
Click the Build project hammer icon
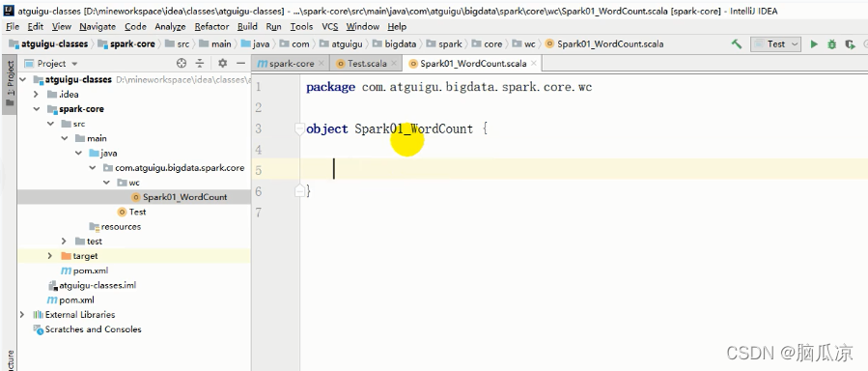(x=737, y=43)
